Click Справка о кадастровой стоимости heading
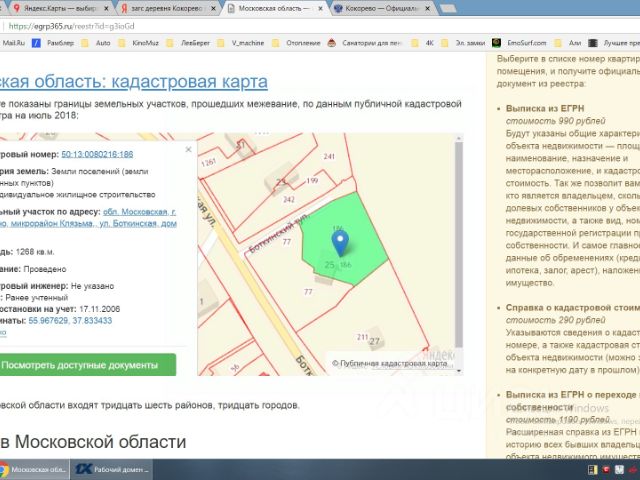This screenshot has height=480, width=640. coord(573,308)
